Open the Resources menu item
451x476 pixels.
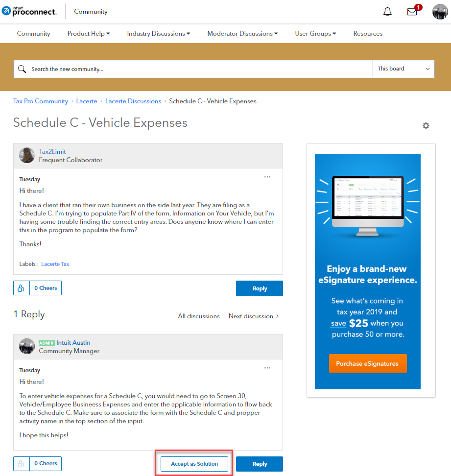pos(368,34)
